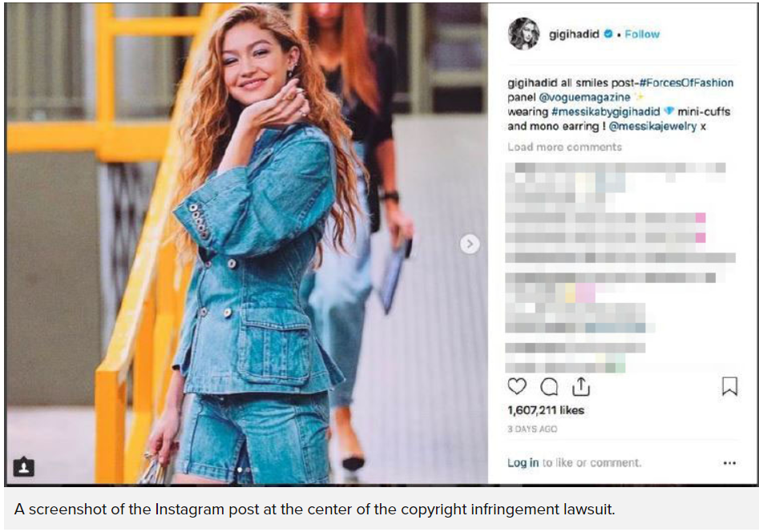This screenshot has width=759, height=532.
Task: Open the three-dot more options menu
Action: pyautogui.click(x=729, y=463)
